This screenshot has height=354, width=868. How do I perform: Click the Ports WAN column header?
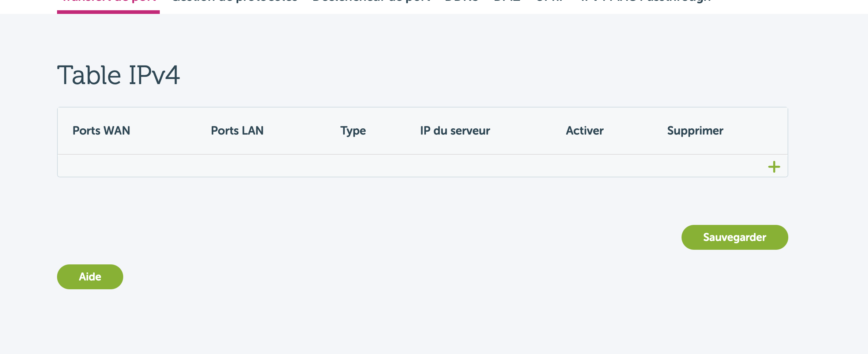[101, 131]
